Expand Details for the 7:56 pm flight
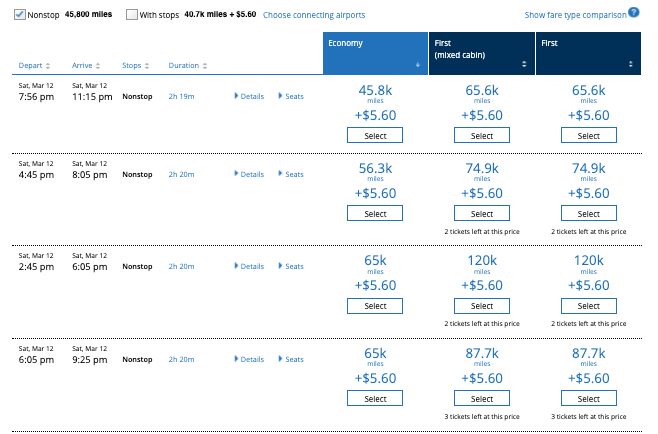 249,96
